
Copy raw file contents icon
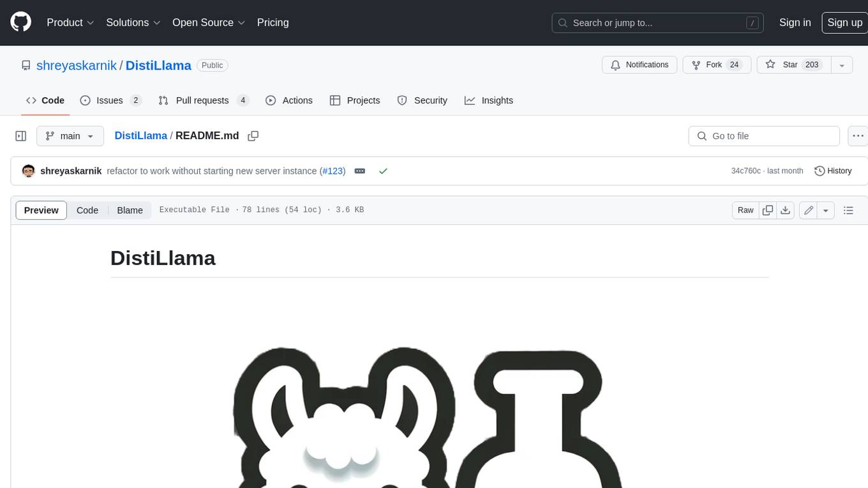tap(768, 210)
